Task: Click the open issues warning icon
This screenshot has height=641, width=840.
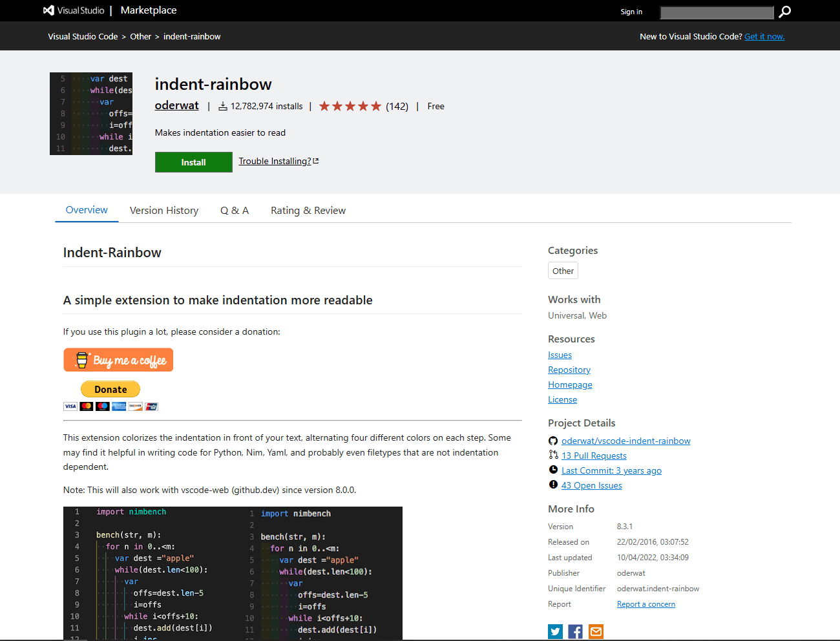Action: click(x=553, y=485)
